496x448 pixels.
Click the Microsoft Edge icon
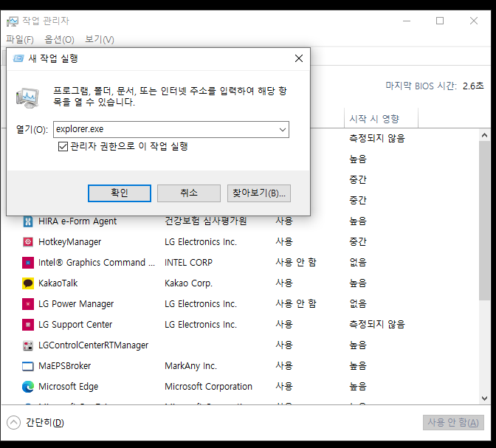tap(28, 387)
